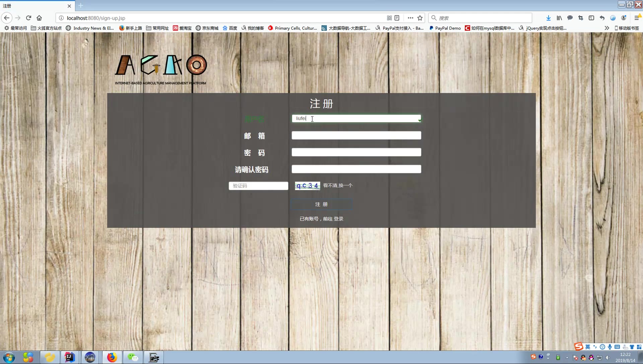Open the 移动版书签 bookmarks folder
This screenshot has height=364, width=643.
click(627, 28)
